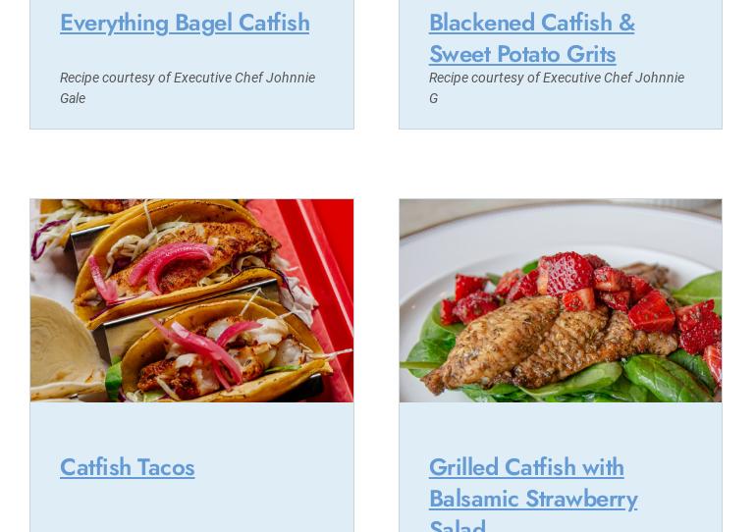Click the strawberry salad catfish photo

pyautogui.click(x=561, y=300)
